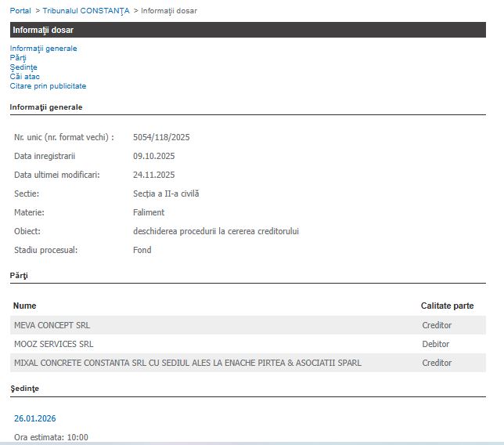Open the 26.01.2026 hearing date link

pyautogui.click(x=35, y=418)
